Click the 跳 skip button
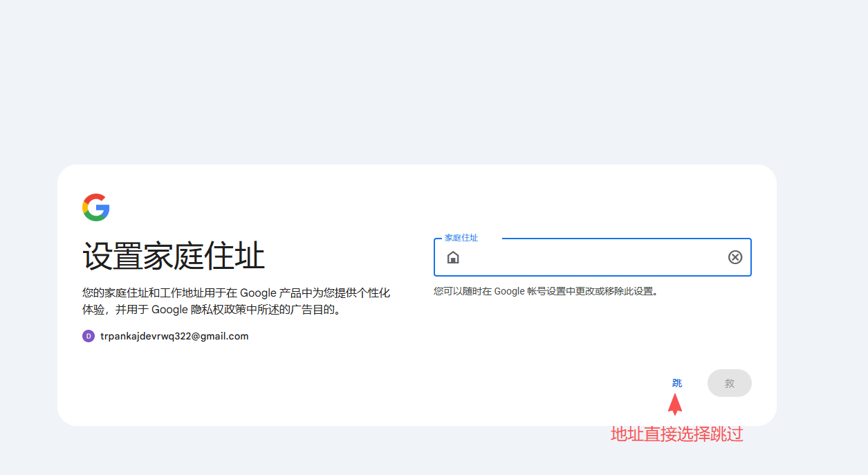This screenshot has height=475, width=868. [x=676, y=383]
